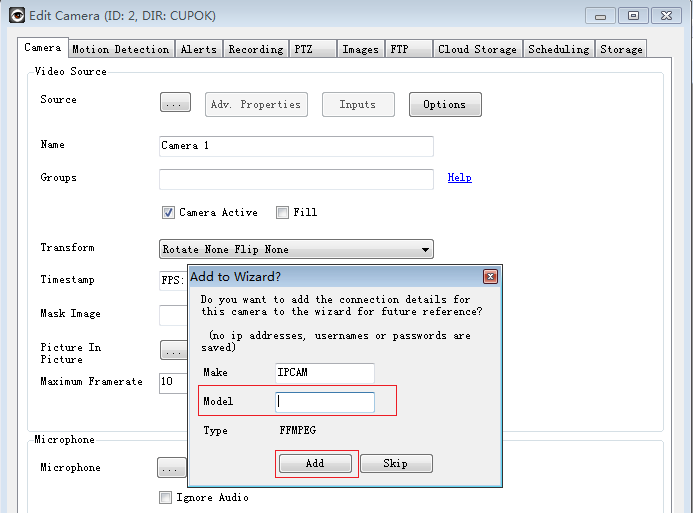This screenshot has height=513, width=693.
Task: Click the Make field containing IPCAM
Action: (325, 373)
